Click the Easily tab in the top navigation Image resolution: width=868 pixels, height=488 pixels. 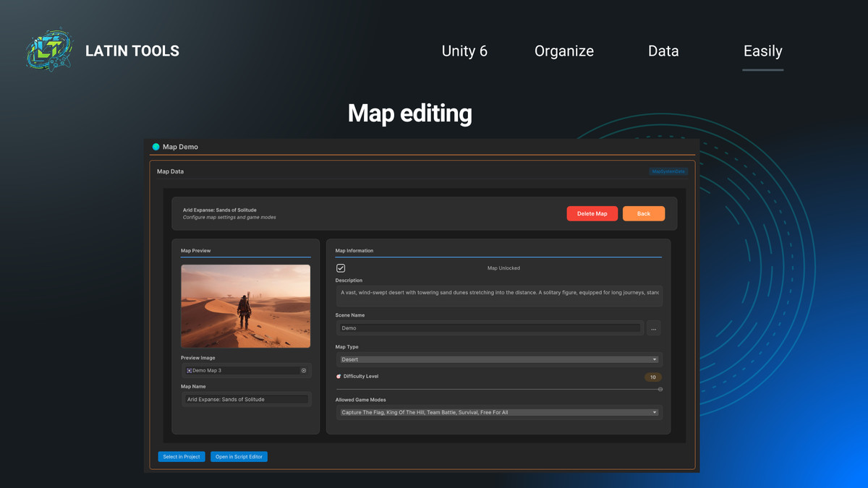click(x=762, y=51)
